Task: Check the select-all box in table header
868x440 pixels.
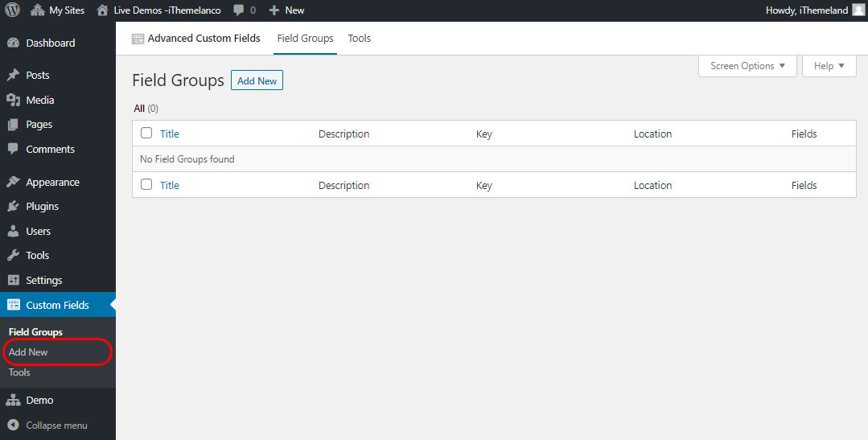Action: point(146,133)
